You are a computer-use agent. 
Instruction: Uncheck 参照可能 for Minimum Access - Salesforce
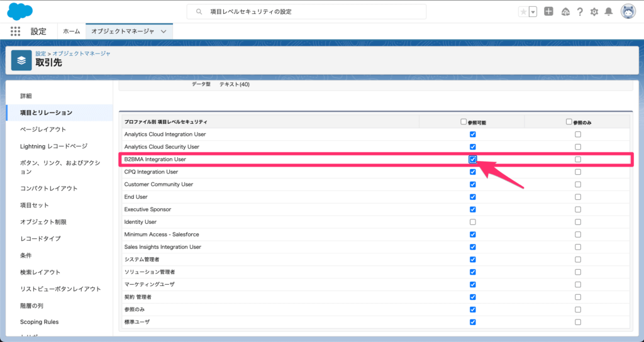tap(473, 234)
